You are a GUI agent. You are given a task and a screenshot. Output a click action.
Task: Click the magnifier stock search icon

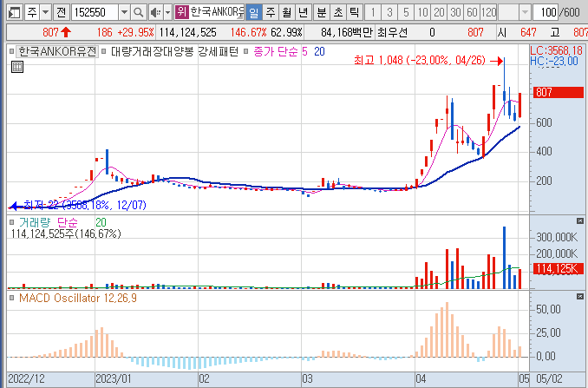[139, 12]
